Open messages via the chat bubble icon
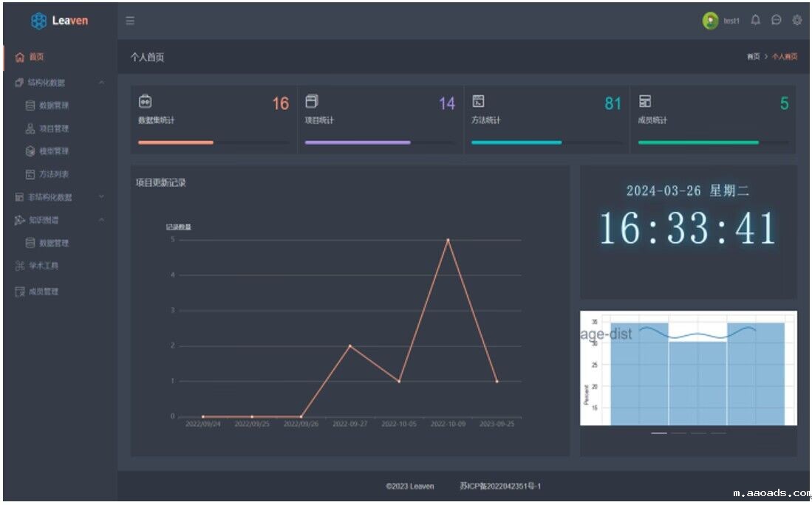Image resolution: width=812 pixels, height=505 pixels. pos(776,21)
